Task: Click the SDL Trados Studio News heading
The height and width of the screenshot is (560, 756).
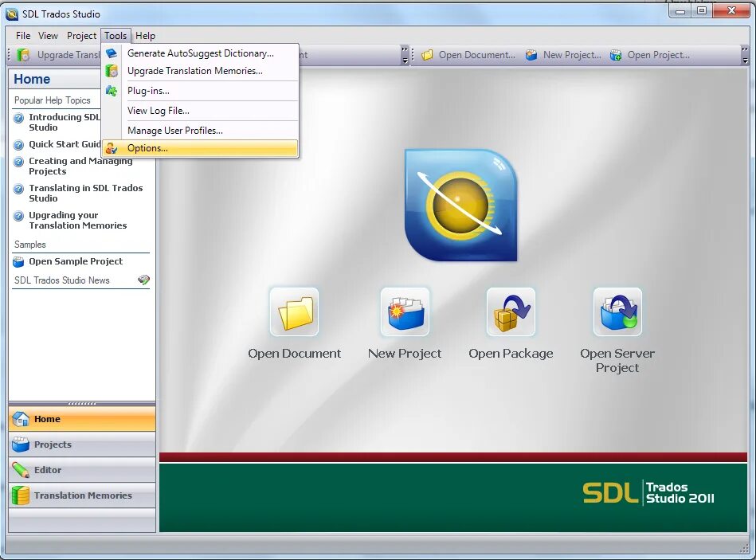Action: 61,280
